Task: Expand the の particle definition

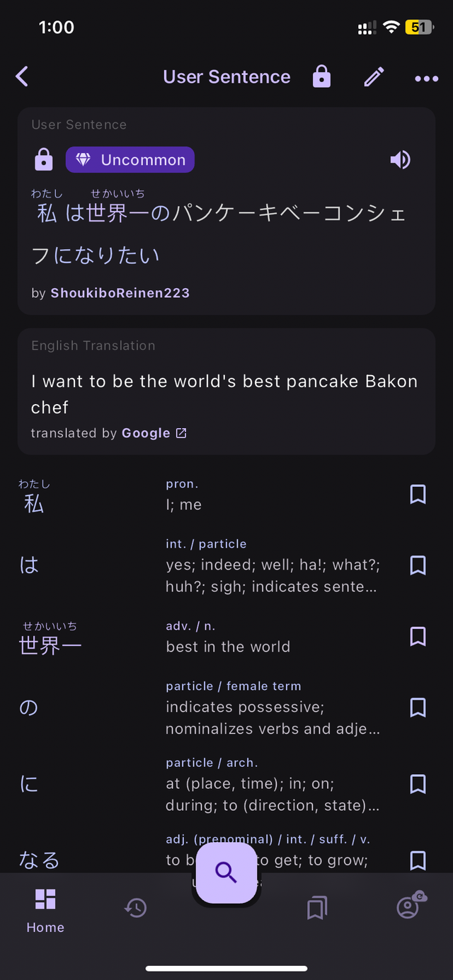Action: (273, 717)
